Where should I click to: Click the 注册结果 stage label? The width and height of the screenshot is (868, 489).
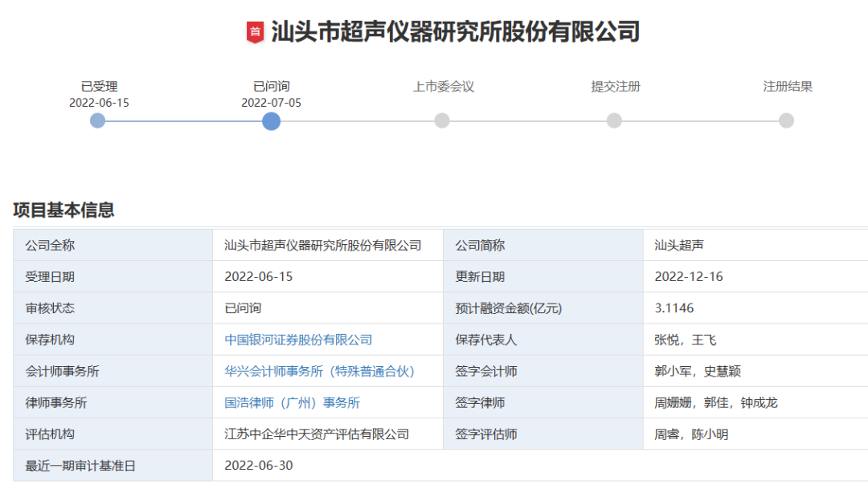(788, 86)
